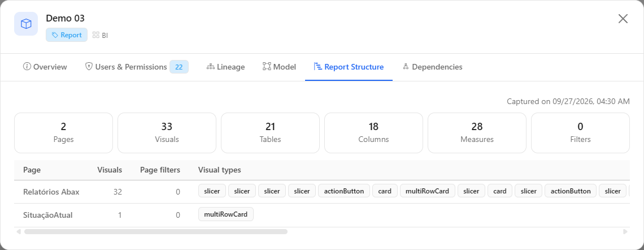Click the first actionButton tag
The width and height of the screenshot is (644, 250).
(x=344, y=191)
